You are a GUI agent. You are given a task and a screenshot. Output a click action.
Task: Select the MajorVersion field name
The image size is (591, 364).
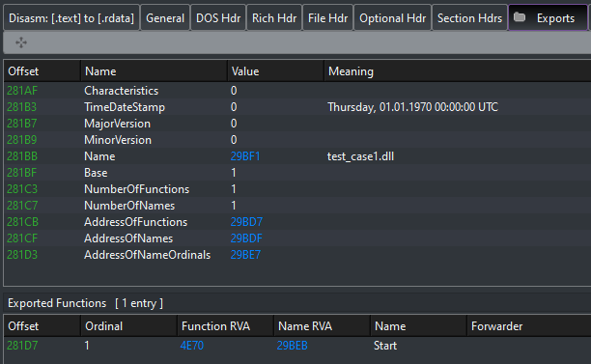click(117, 124)
